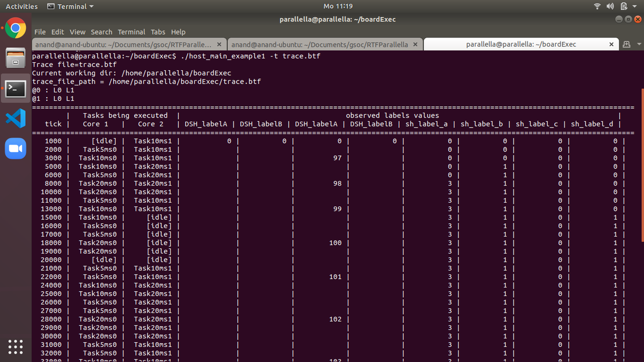
Task: Click DSH label value 101
Action: point(335,277)
